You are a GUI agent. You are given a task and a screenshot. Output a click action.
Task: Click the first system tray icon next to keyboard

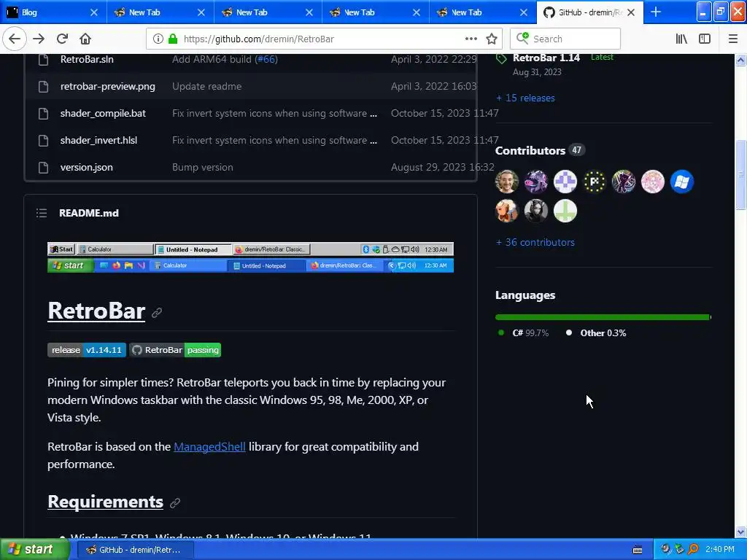666,549
